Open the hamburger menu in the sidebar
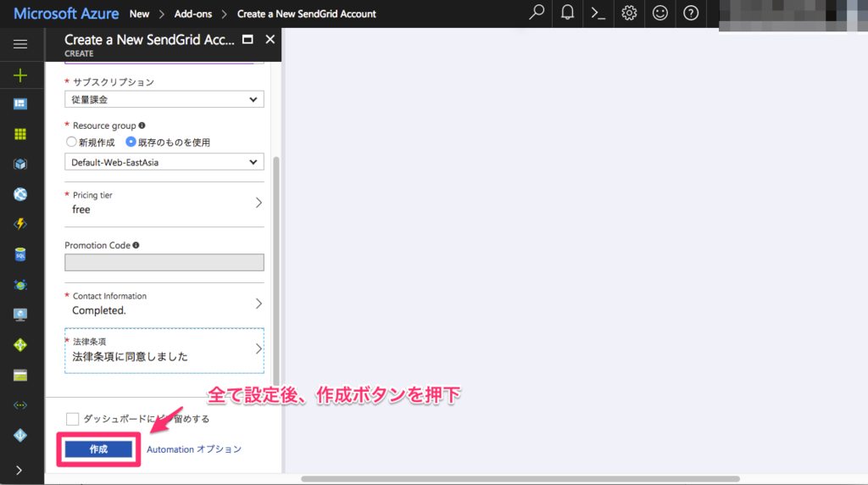This screenshot has width=868, height=485. pyautogui.click(x=20, y=44)
